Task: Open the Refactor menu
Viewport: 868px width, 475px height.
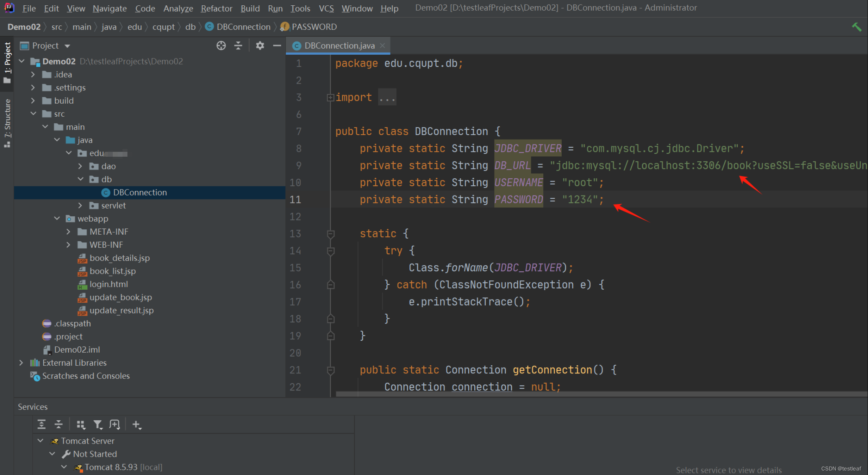Action: click(x=216, y=8)
